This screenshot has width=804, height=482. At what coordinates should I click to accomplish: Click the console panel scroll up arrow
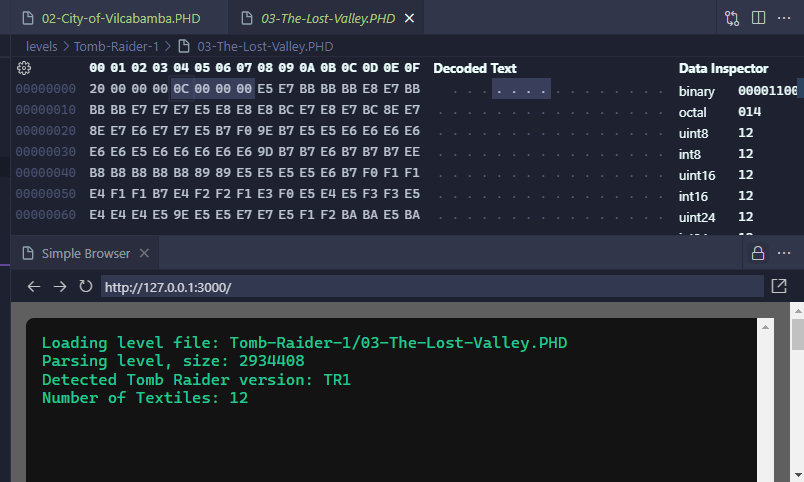765,327
